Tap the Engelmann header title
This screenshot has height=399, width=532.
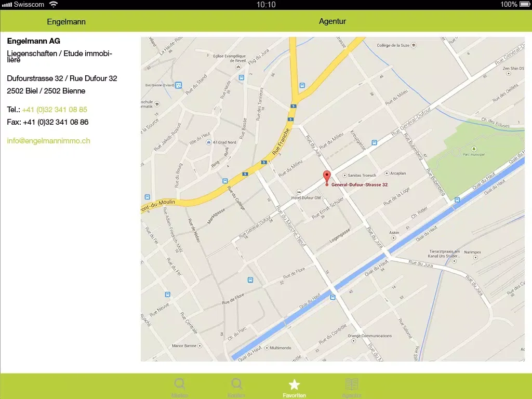tap(66, 22)
